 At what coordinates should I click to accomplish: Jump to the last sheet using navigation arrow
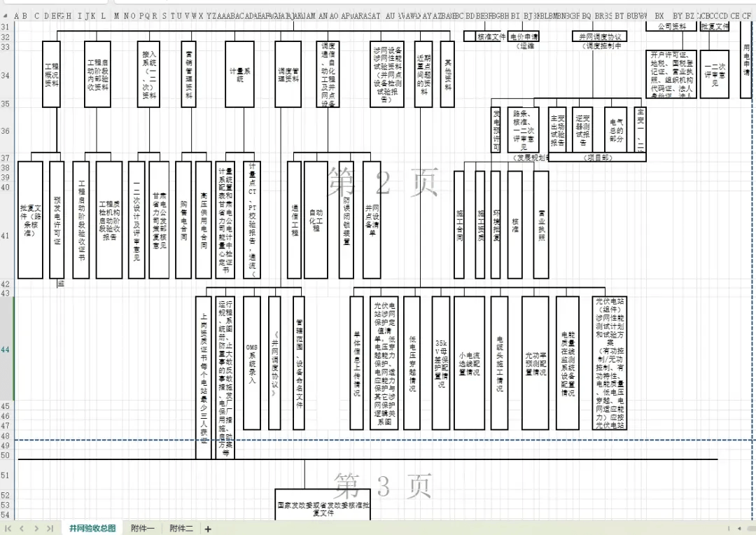click(49, 529)
